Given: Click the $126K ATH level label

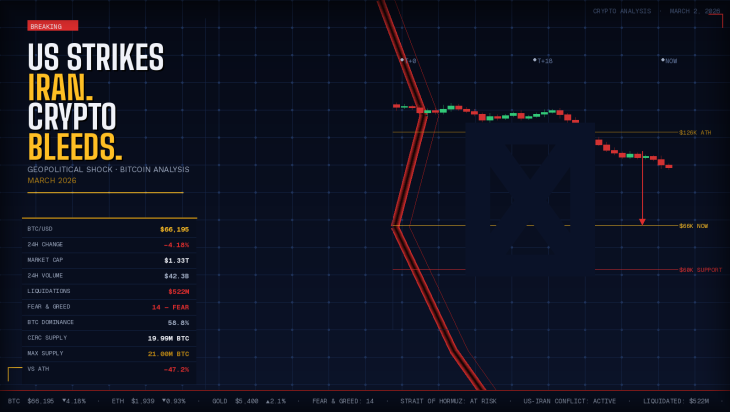Looking at the screenshot, I should tap(694, 132).
